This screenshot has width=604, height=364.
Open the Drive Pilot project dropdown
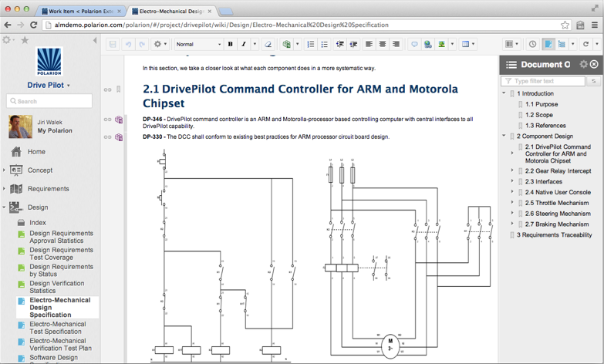49,85
